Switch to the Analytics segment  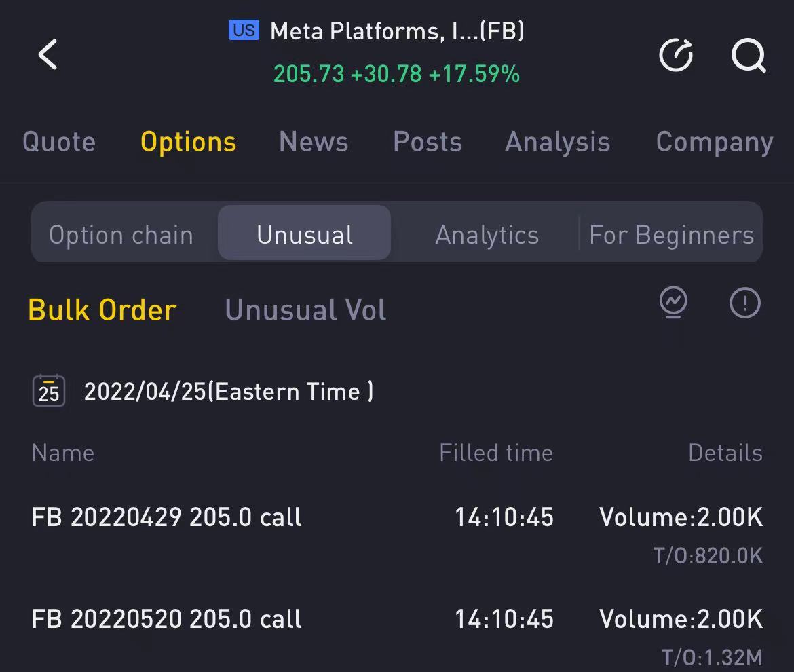tap(487, 235)
